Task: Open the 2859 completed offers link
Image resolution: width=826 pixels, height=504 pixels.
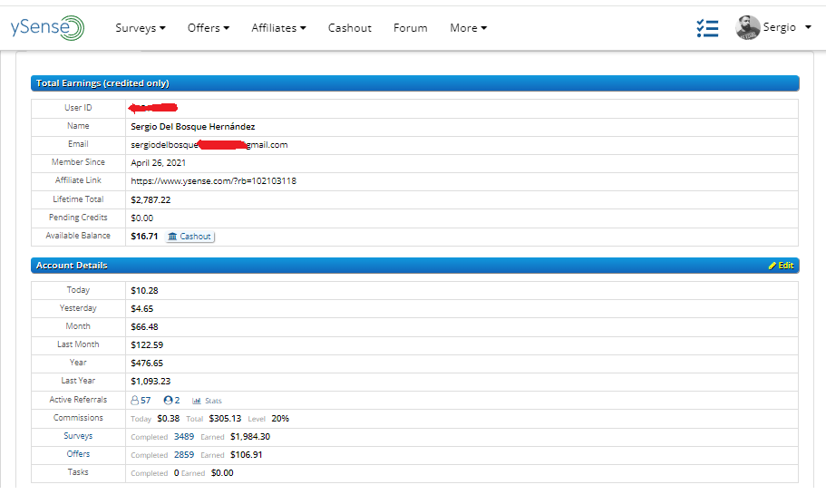Action: click(184, 454)
